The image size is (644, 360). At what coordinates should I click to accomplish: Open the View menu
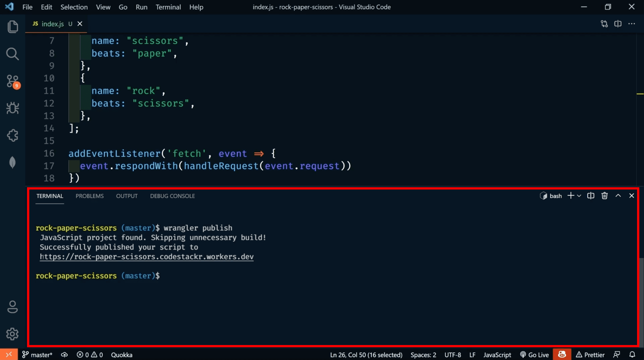(103, 7)
